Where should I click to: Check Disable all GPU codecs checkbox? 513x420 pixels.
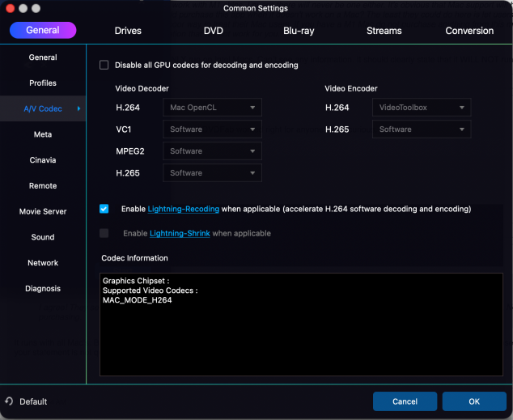click(104, 65)
